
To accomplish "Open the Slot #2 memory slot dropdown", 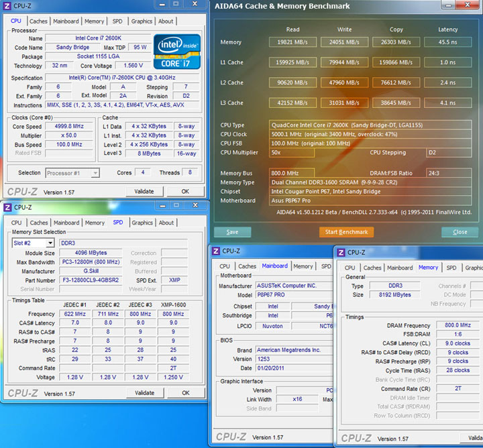I will click(50, 243).
